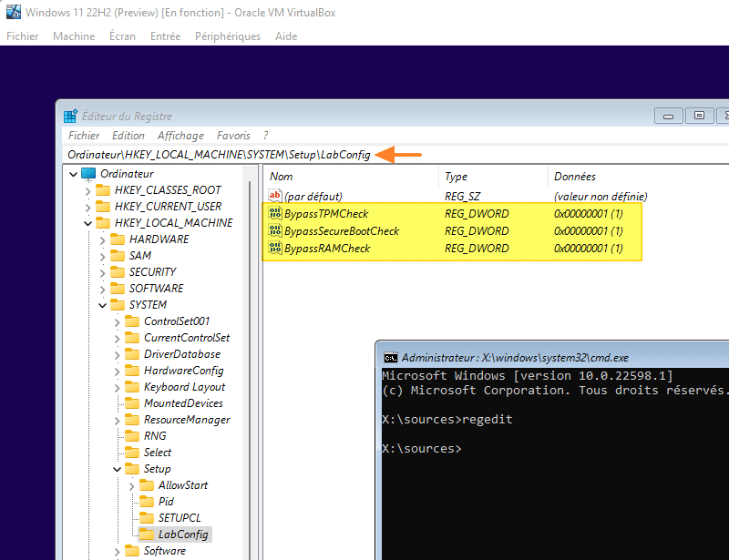
Task: Click the BypassSecureBootCheck DWORD value icon
Action: coord(275,231)
